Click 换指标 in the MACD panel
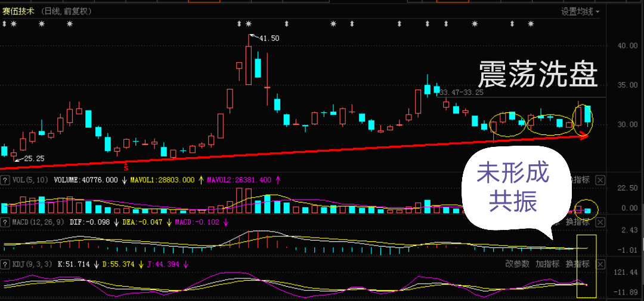Screen dimensions: 644x301 pyautogui.click(x=577, y=222)
